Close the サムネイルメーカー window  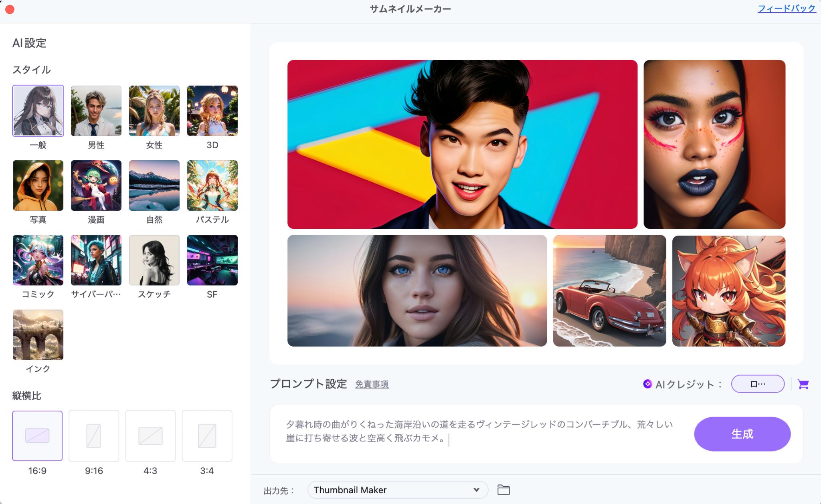(x=10, y=9)
